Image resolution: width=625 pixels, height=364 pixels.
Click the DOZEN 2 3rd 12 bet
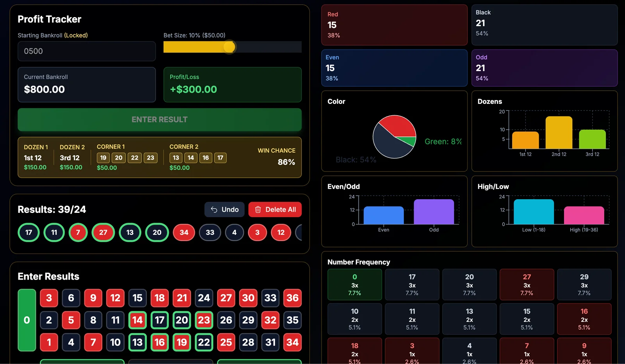[x=72, y=157]
